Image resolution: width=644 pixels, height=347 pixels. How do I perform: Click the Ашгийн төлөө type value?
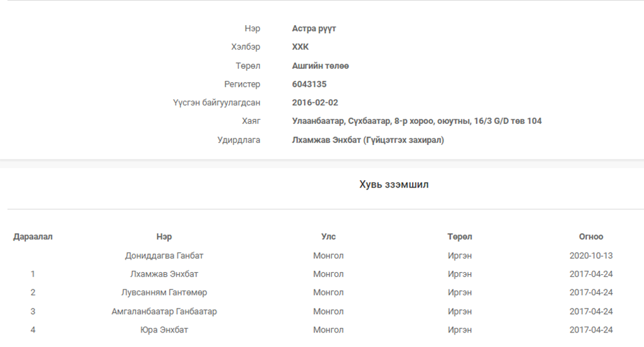coord(321,66)
